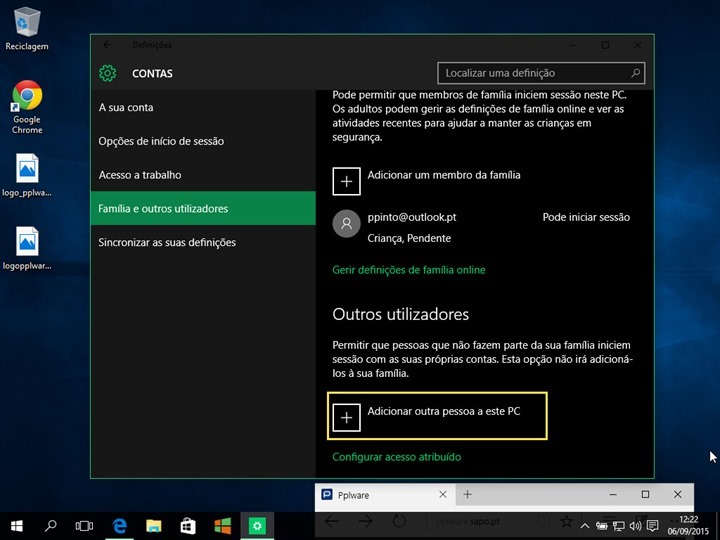Screen dimensions: 720x540
Task: Open Windows Start menu
Action: click(x=17, y=526)
